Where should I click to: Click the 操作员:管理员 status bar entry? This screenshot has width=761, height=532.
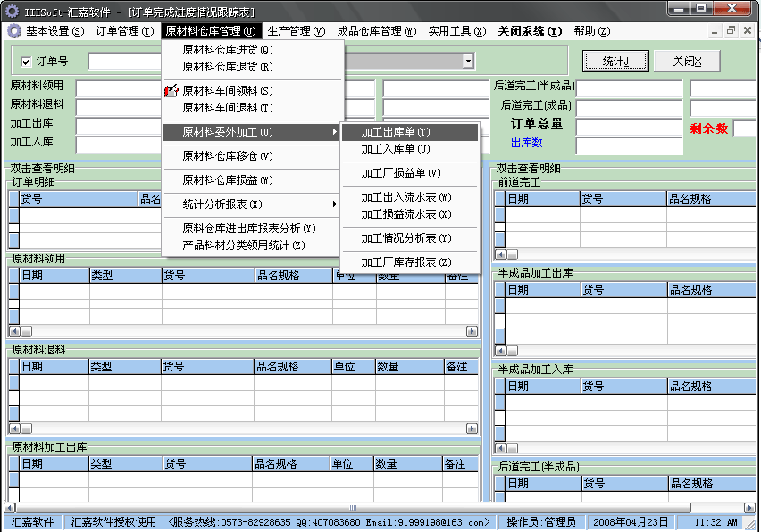[x=541, y=522]
